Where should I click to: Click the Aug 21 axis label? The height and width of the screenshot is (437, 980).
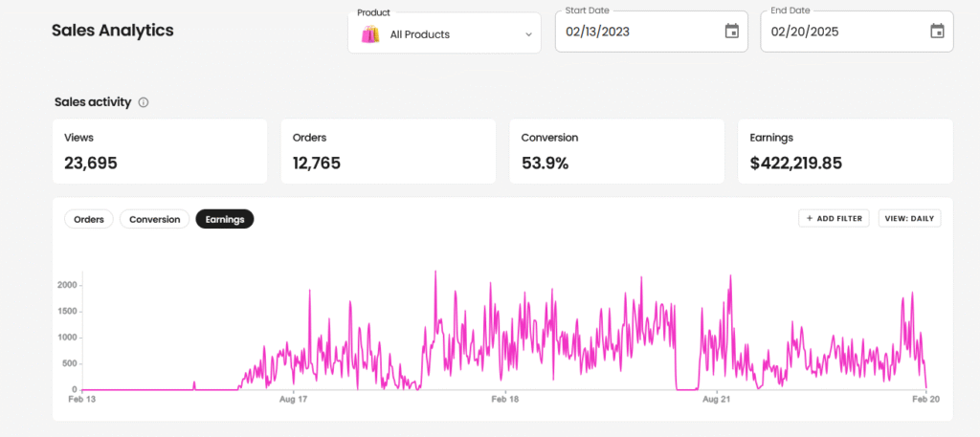[x=716, y=399]
